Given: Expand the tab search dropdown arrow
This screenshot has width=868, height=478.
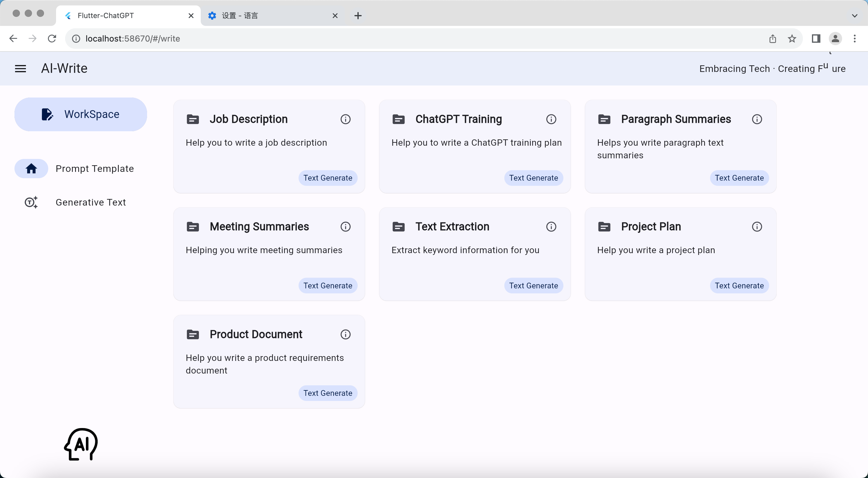Looking at the screenshot, I should pos(854,15).
